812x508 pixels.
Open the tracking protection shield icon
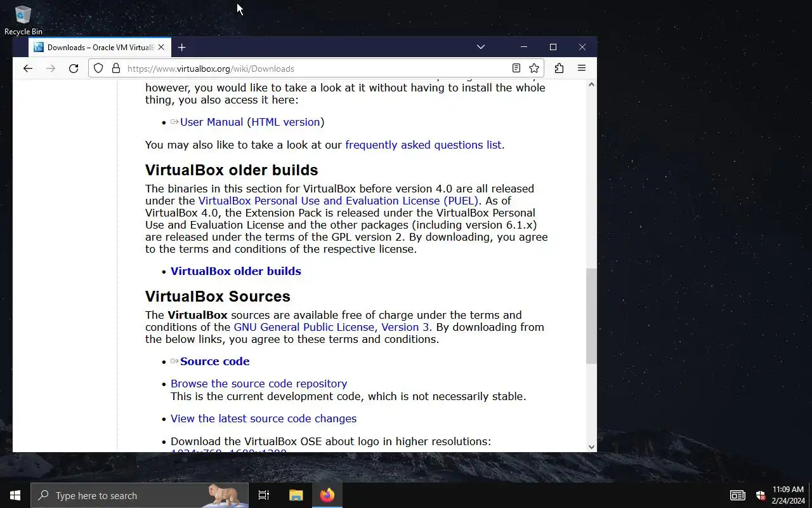tap(98, 69)
